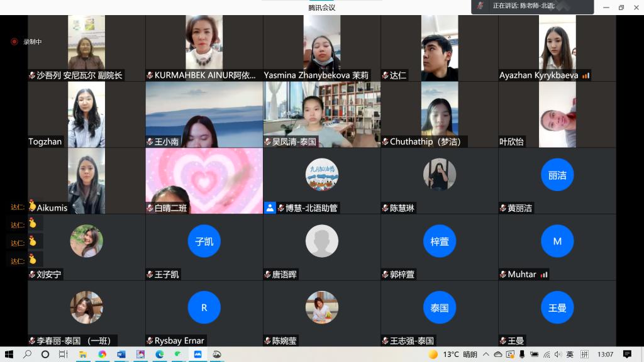644x362 pixels.
Task: Open Tencent Meeting from the taskbar
Action: [197, 354]
